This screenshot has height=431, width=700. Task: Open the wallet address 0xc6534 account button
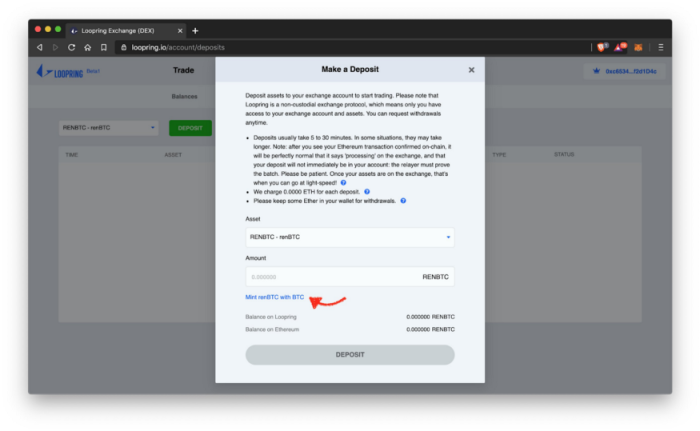[625, 71]
